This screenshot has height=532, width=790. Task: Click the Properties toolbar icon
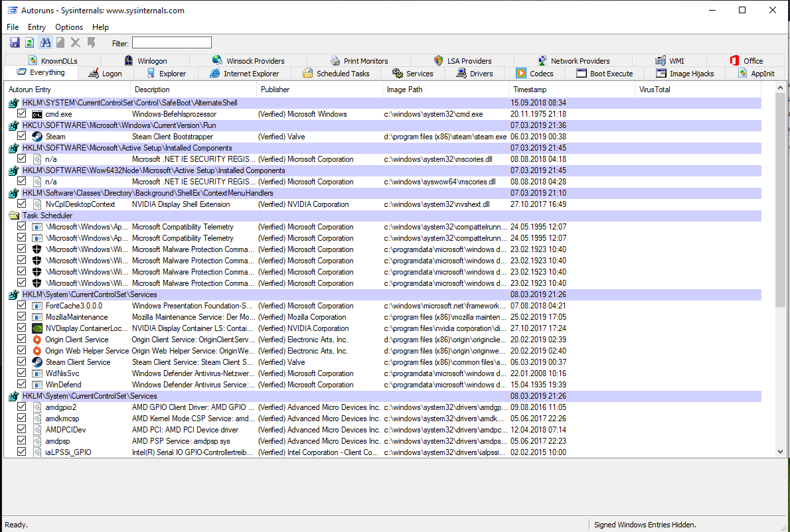60,42
